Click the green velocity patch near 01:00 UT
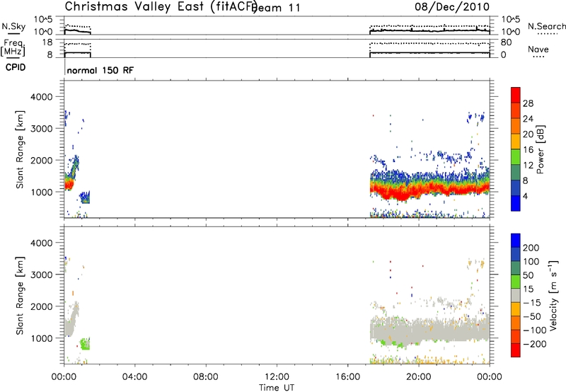Screen dimensions: 566x392 coord(85,344)
